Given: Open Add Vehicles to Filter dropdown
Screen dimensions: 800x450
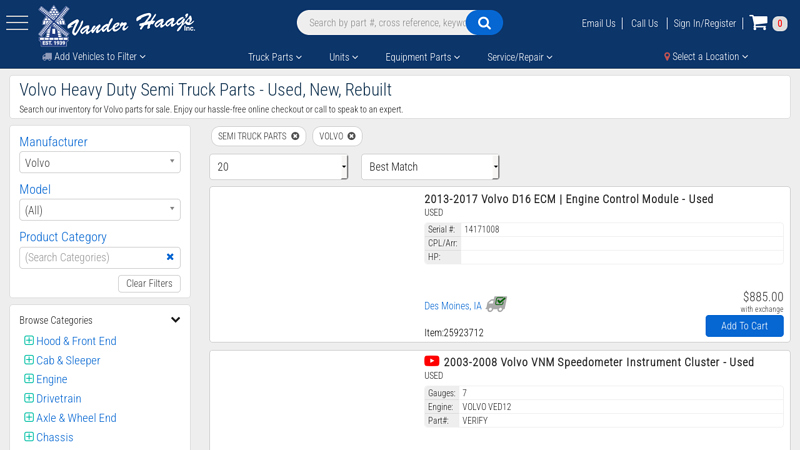Looking at the screenshot, I should 94,57.
